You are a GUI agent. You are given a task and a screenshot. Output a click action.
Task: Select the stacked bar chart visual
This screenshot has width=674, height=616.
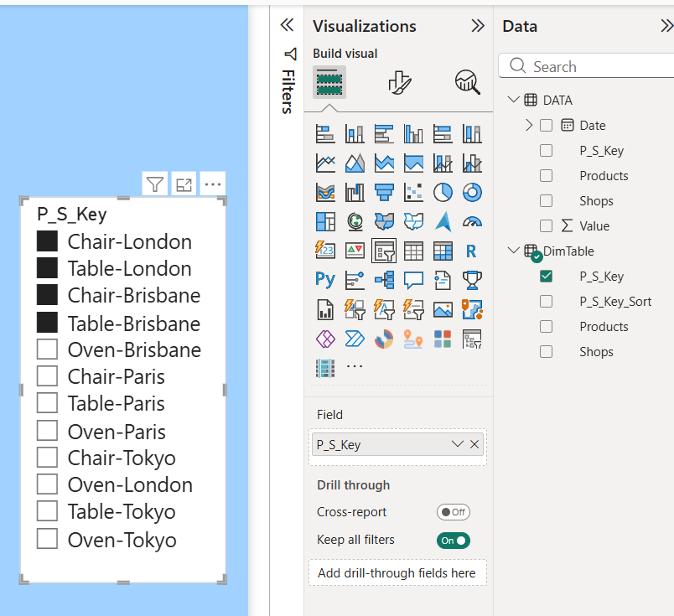325,134
